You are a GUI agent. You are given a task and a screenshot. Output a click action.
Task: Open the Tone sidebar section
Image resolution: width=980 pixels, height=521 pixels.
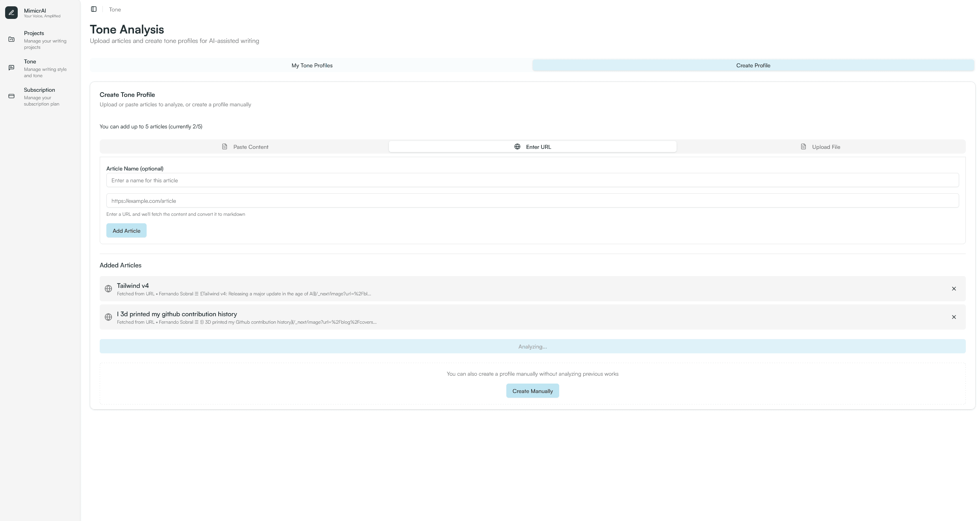[x=40, y=68]
